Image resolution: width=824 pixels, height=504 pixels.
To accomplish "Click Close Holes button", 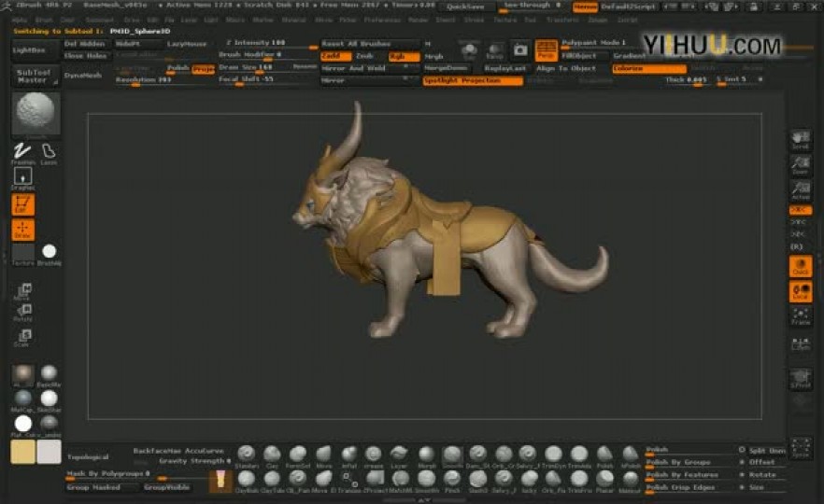I will pos(86,56).
